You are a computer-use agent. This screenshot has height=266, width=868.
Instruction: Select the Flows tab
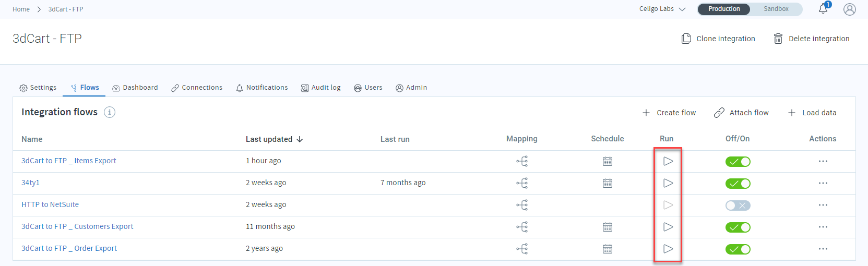pos(85,88)
